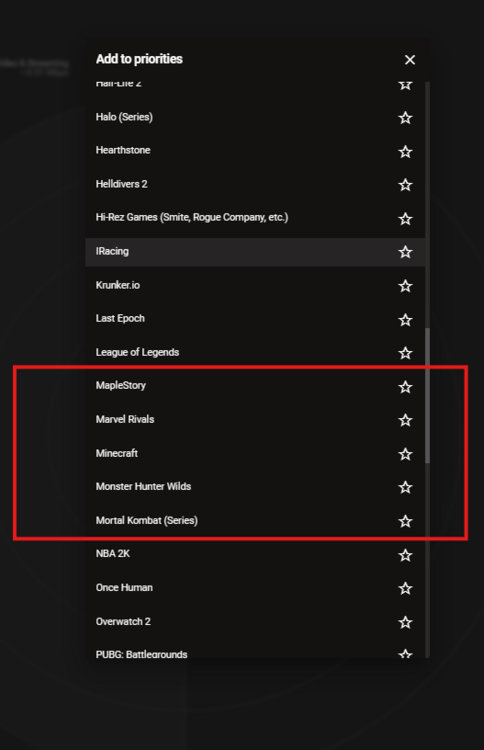Star Helldivers 2 as a priority
Image resolution: width=484 pixels, height=750 pixels.
(405, 185)
